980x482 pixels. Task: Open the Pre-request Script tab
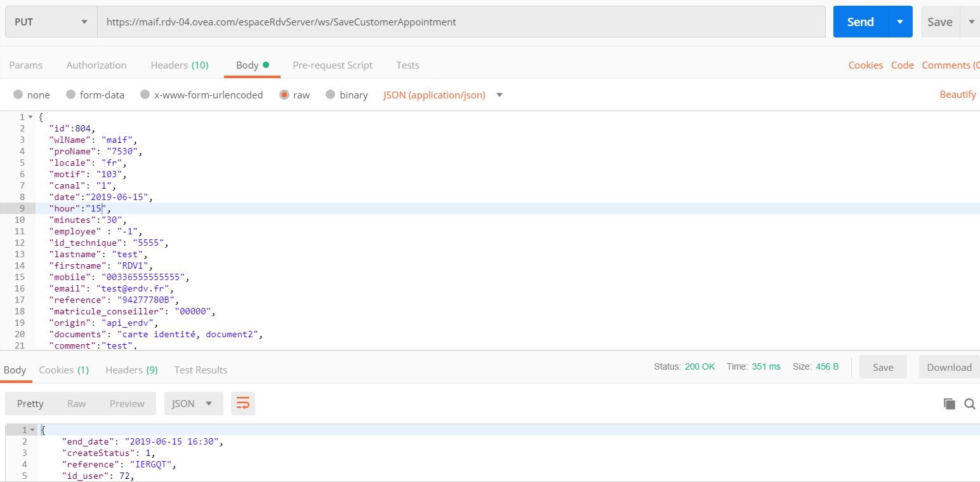[x=333, y=65]
